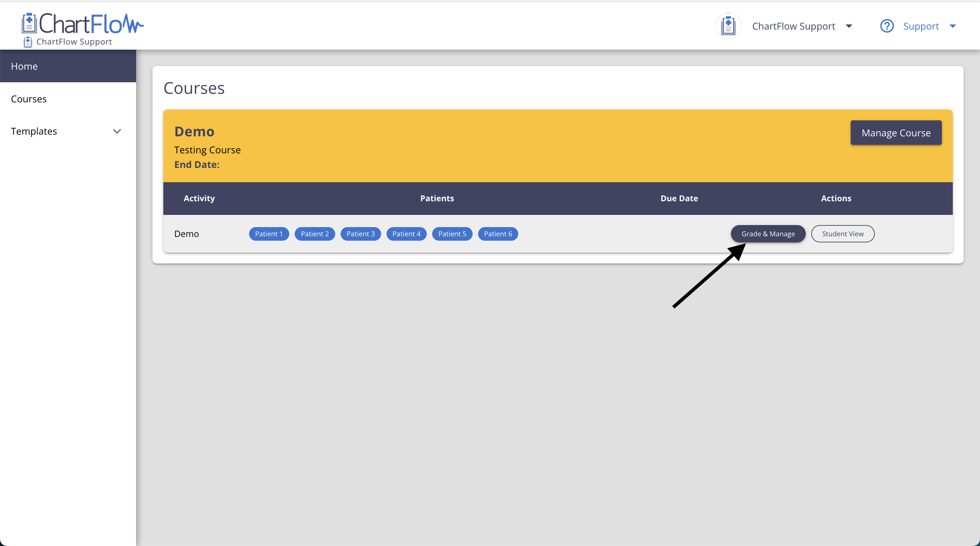Screen dimensions: 980x546
Task: Open the Templates sidebar item
Action: (34, 131)
